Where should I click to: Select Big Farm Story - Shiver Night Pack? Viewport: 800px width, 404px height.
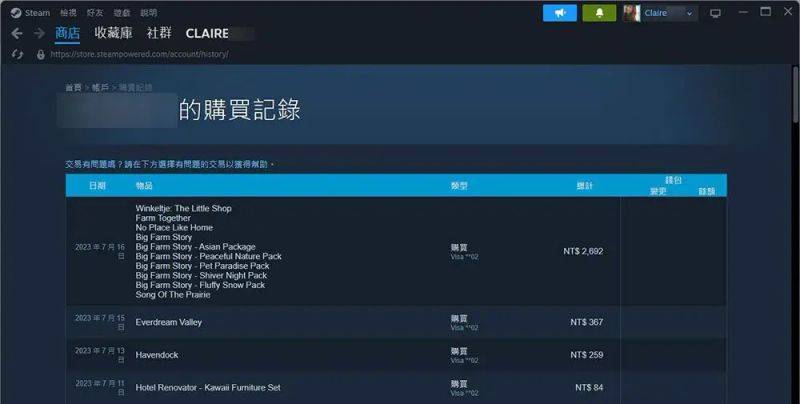[201, 275]
